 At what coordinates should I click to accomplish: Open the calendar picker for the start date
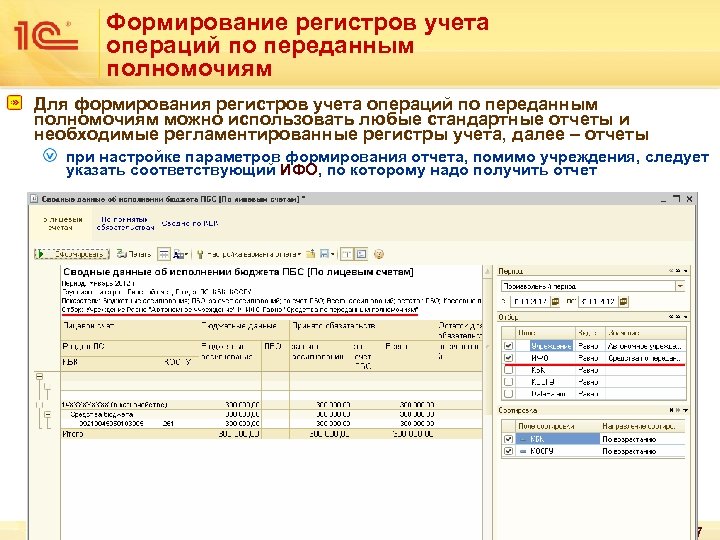556,302
